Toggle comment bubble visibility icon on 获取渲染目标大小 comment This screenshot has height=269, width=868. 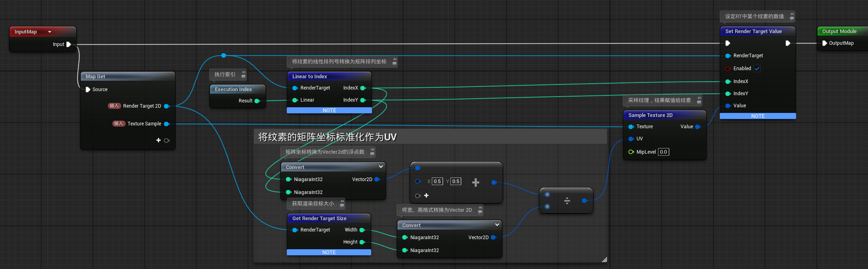coord(342,206)
